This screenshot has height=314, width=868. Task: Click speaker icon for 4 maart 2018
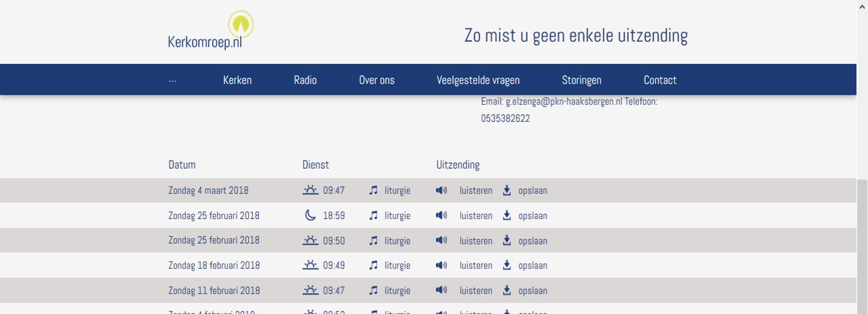tap(441, 190)
